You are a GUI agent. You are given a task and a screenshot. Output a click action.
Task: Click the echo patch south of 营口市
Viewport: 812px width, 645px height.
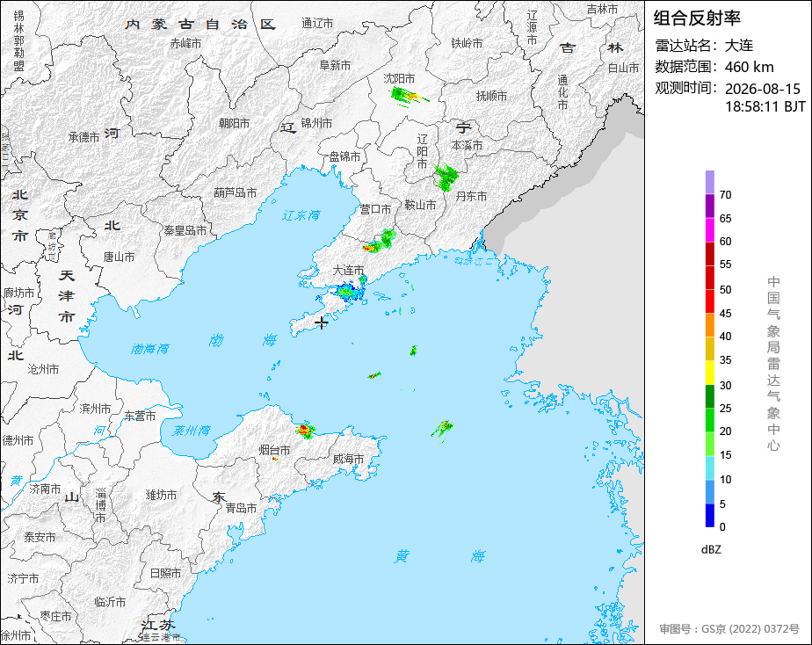coord(379,242)
